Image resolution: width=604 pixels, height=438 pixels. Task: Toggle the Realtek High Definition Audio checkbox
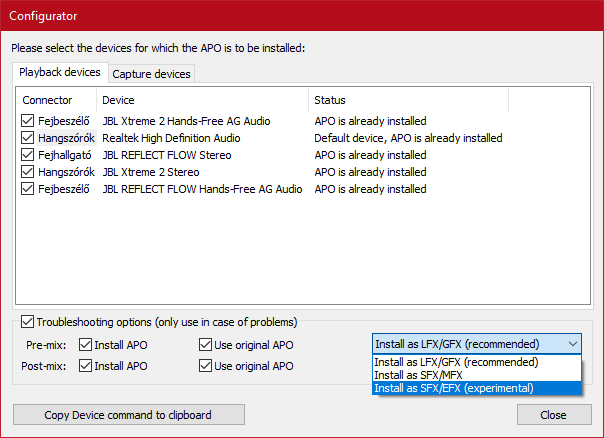[28, 138]
